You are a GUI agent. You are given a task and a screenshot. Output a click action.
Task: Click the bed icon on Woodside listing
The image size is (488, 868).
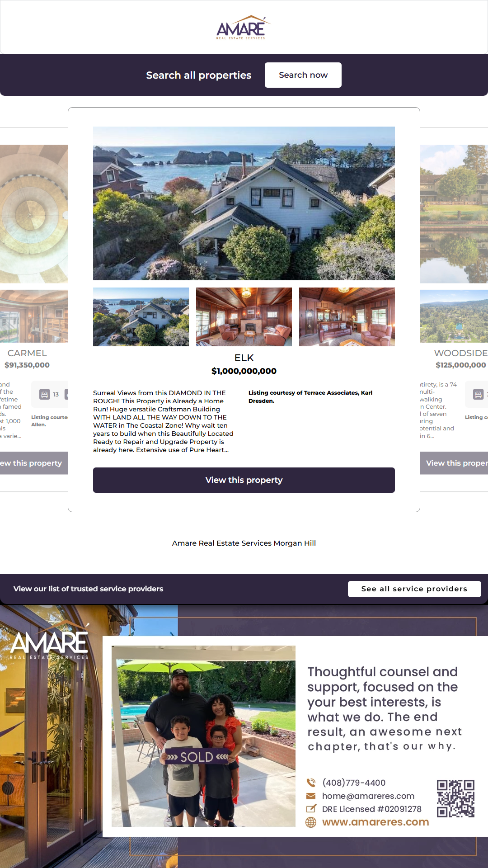tap(478, 394)
